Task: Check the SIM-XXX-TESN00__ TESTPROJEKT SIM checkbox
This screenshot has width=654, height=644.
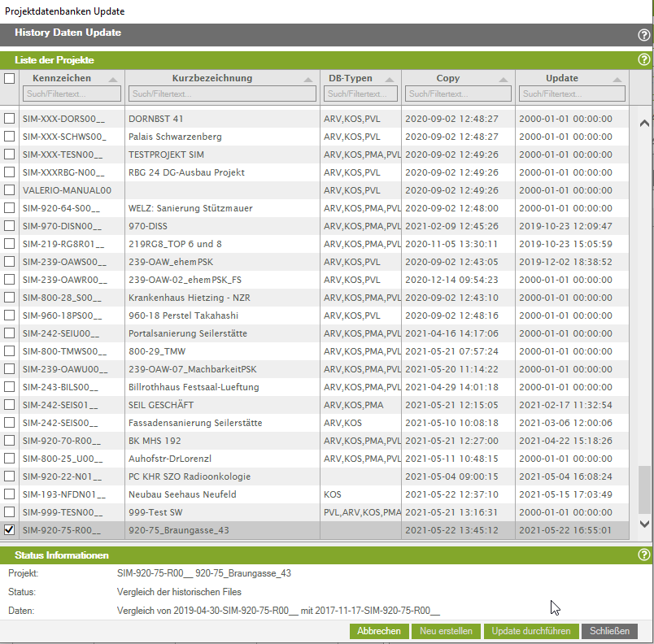Action: click(9, 154)
